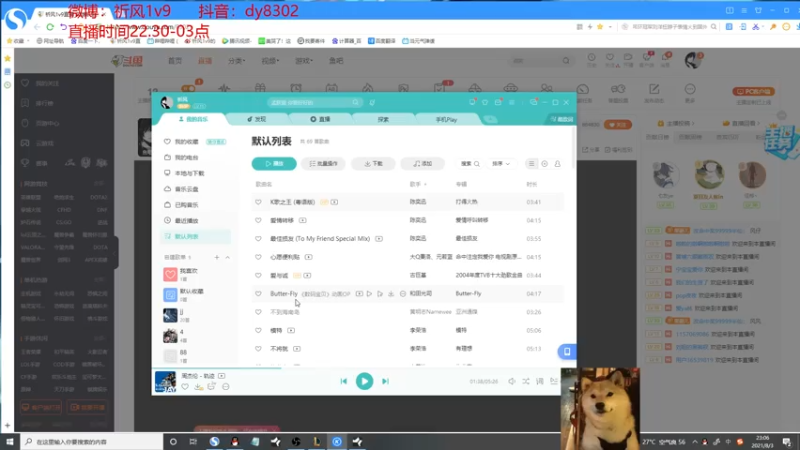Skip to next track in Kugou player
Image resolution: width=800 pixels, height=450 pixels.
point(386,381)
